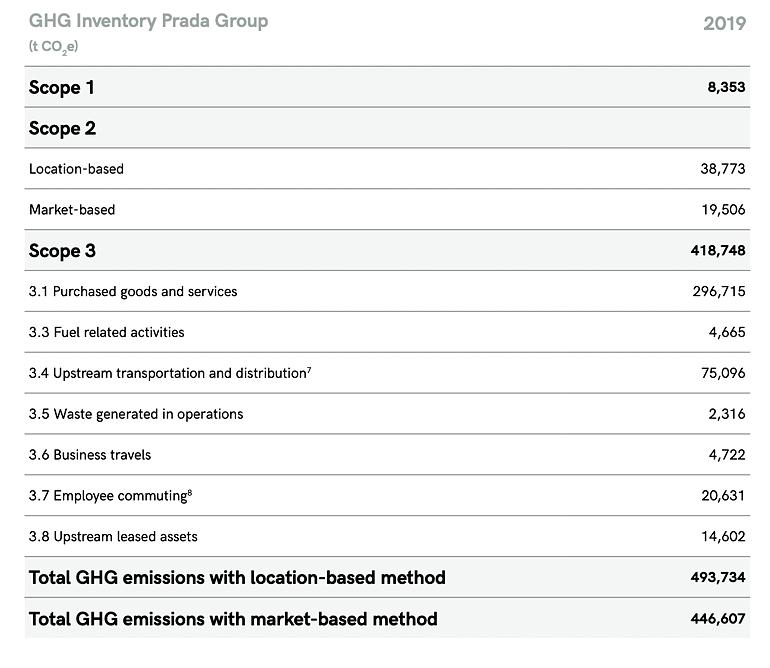The image size is (770, 668).
Task: Click the 3.6 Business travels row
Action: point(90,455)
